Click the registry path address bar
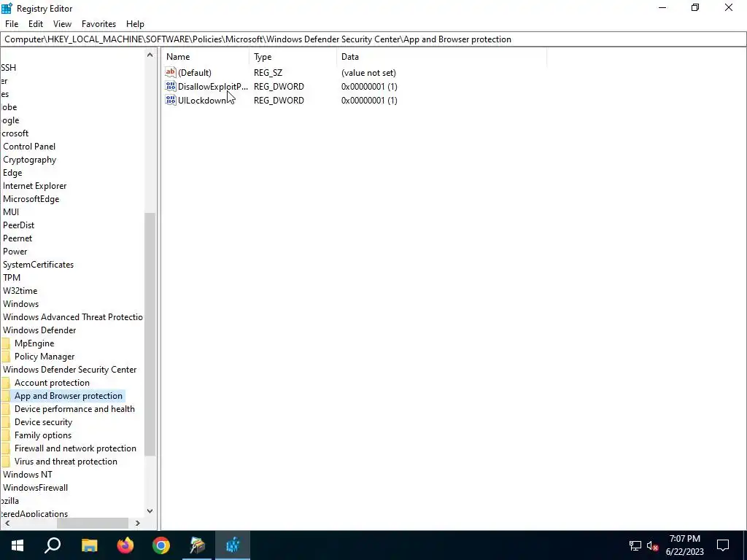The width and height of the screenshot is (747, 560). click(373, 39)
